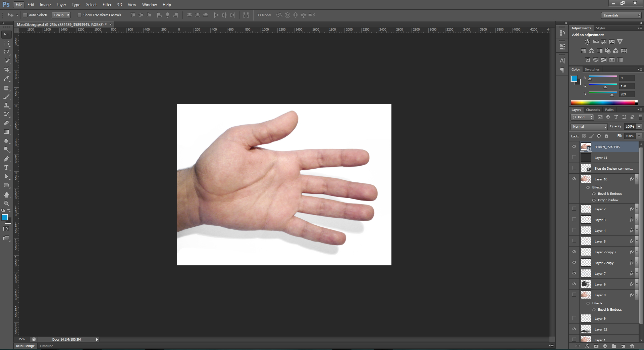
Task: Click the color spectrum ramp bar
Action: click(x=603, y=103)
